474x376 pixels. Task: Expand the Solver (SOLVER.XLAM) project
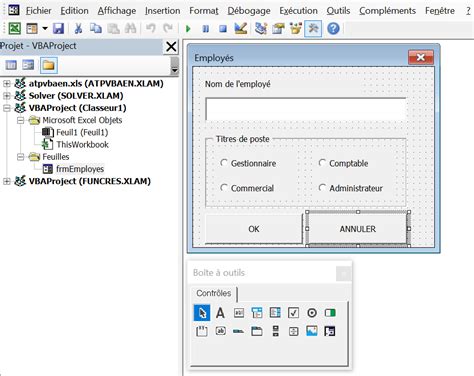click(6, 96)
